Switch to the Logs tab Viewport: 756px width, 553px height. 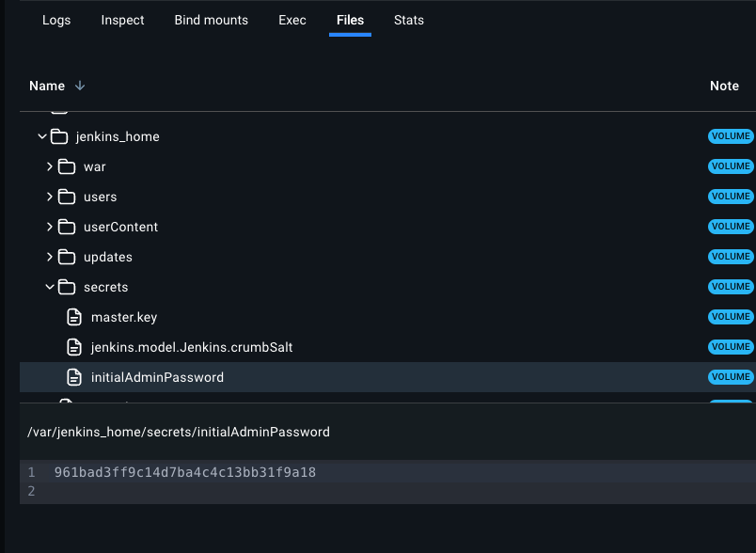tap(55, 20)
